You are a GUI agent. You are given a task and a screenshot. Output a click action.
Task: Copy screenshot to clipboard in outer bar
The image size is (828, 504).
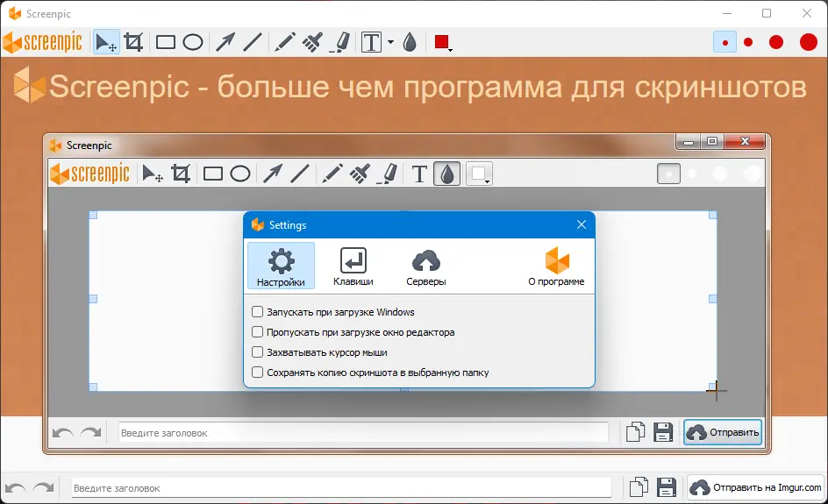click(x=639, y=487)
